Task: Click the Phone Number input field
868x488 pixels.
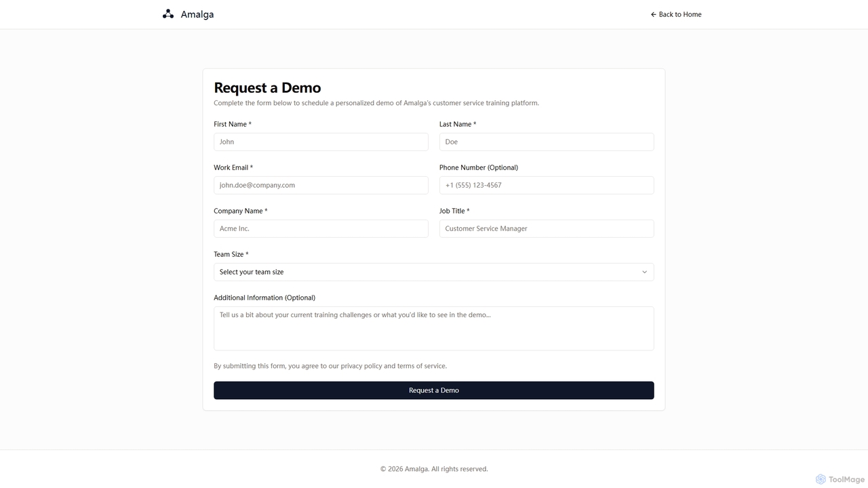Action: pyautogui.click(x=547, y=185)
